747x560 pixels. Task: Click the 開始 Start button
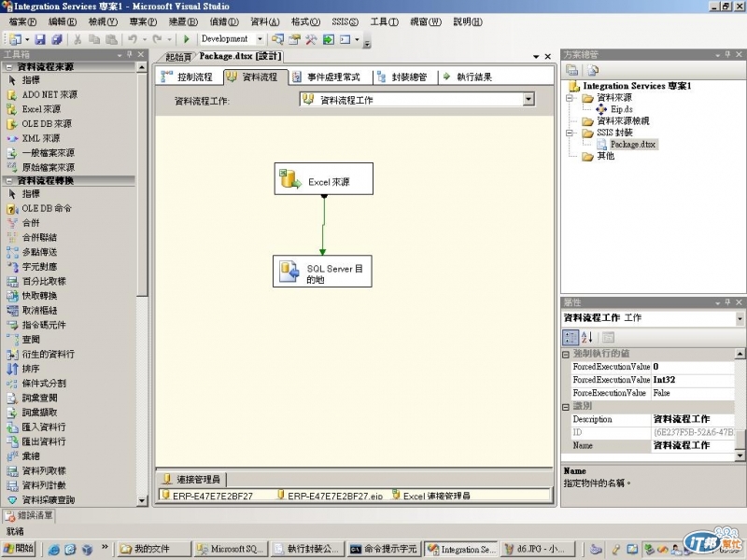19,549
